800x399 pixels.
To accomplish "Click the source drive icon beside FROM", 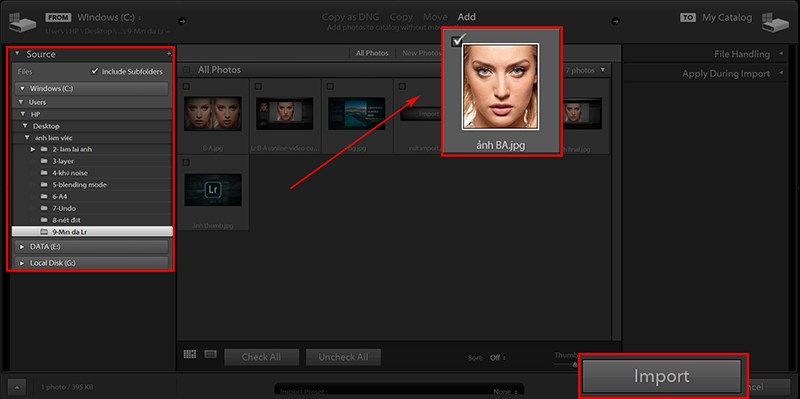I will [22, 22].
